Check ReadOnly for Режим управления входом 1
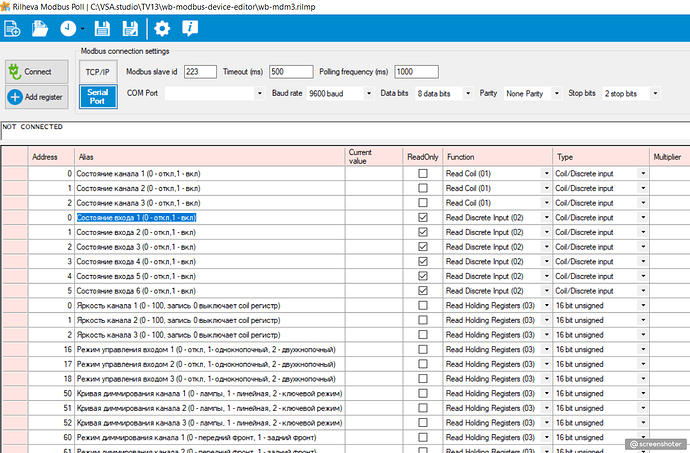The height and width of the screenshot is (453, 690). coord(423,349)
